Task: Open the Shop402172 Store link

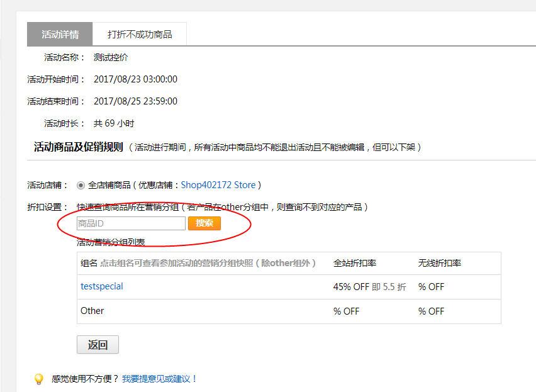Action: (x=218, y=185)
